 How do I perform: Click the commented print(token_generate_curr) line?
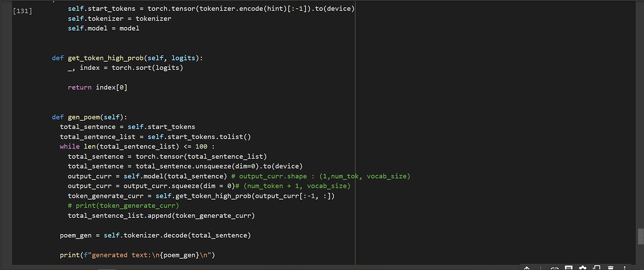[x=123, y=206]
